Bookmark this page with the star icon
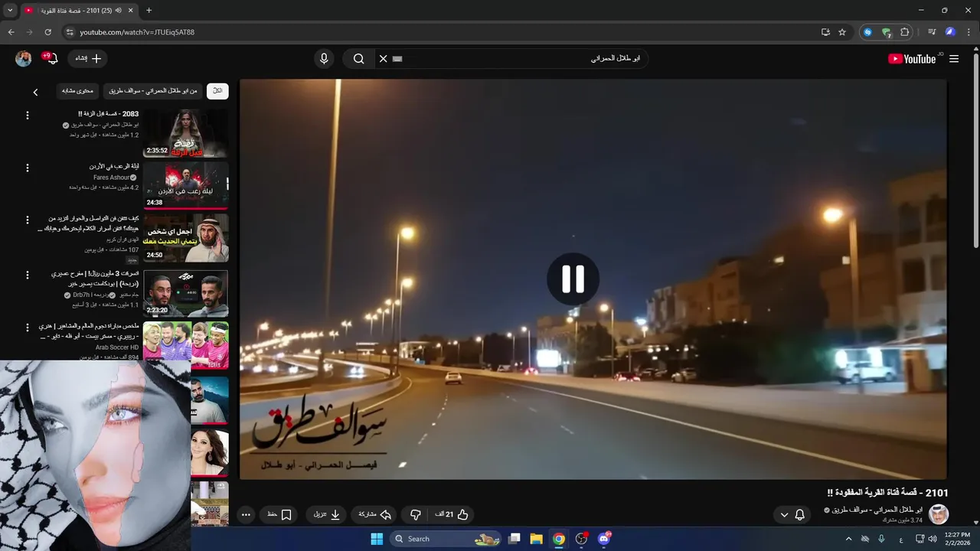 click(x=842, y=32)
